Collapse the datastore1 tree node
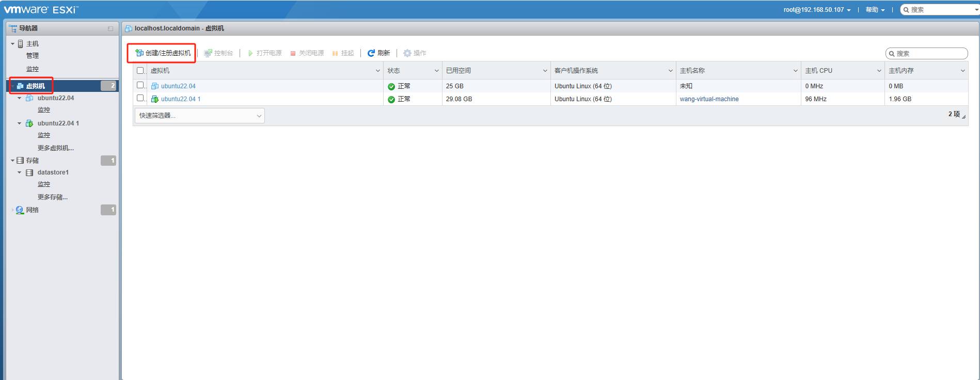Viewport: 980px width, 380px height. tap(20, 172)
